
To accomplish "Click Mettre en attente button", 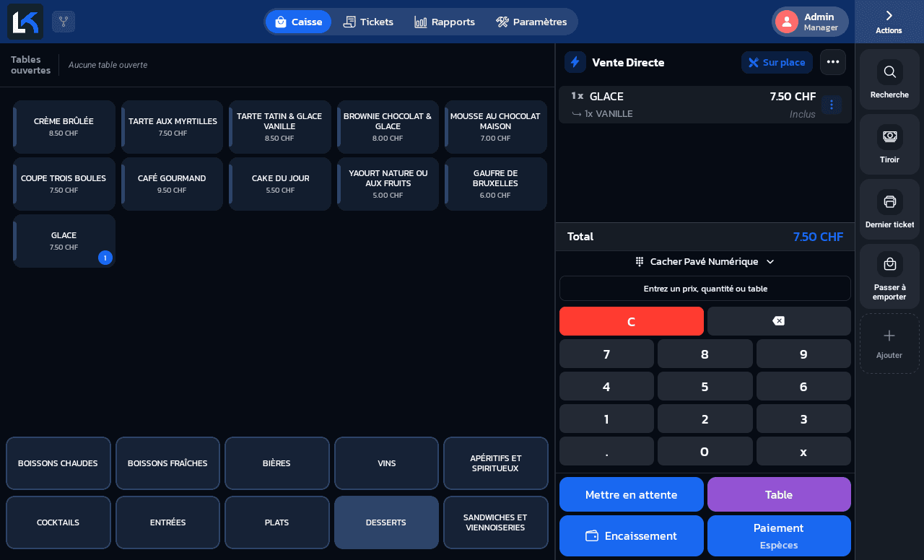I will (x=632, y=494).
